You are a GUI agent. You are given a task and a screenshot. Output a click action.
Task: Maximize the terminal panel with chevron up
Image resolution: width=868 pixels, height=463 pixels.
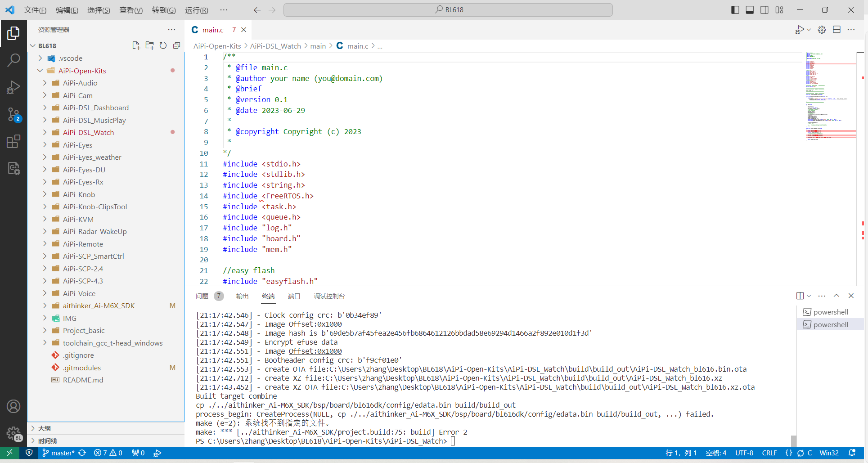[836, 296]
